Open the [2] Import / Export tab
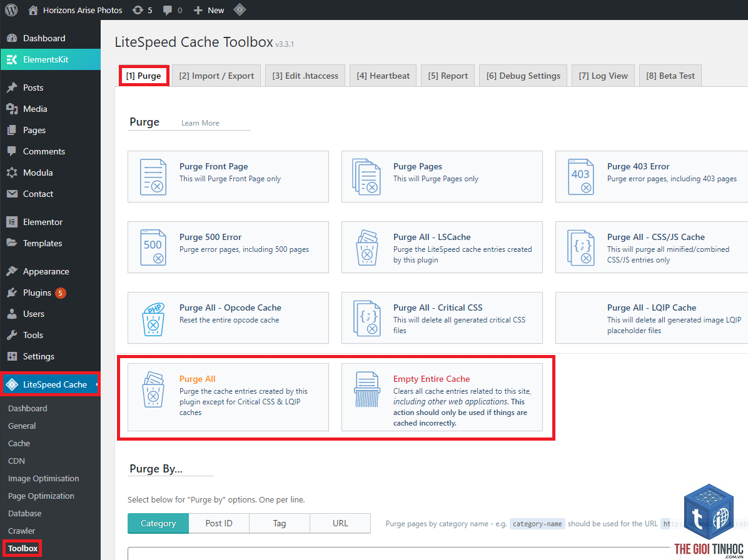Viewport: 748px width, 560px height. 216,76
